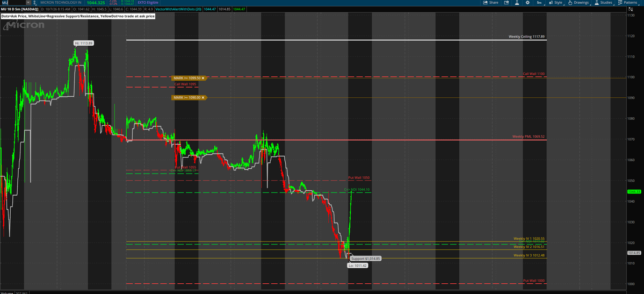Click the C: 1044.33 close value
The image size is (644, 294).
click(x=134, y=9)
